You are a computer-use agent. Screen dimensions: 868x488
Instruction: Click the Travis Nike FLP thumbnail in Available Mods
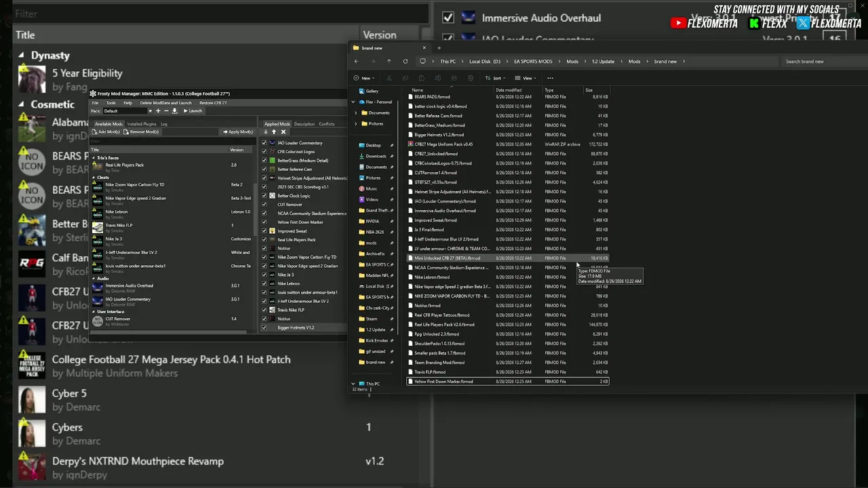click(98, 228)
